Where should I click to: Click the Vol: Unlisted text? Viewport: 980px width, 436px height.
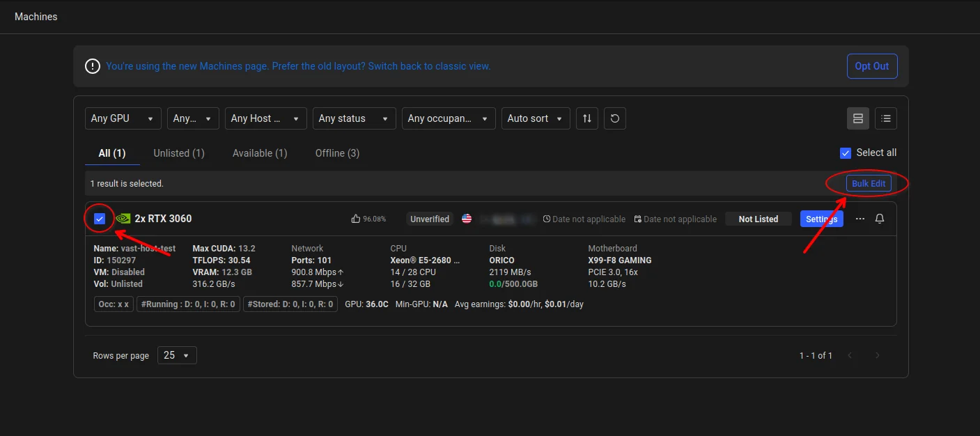click(118, 283)
